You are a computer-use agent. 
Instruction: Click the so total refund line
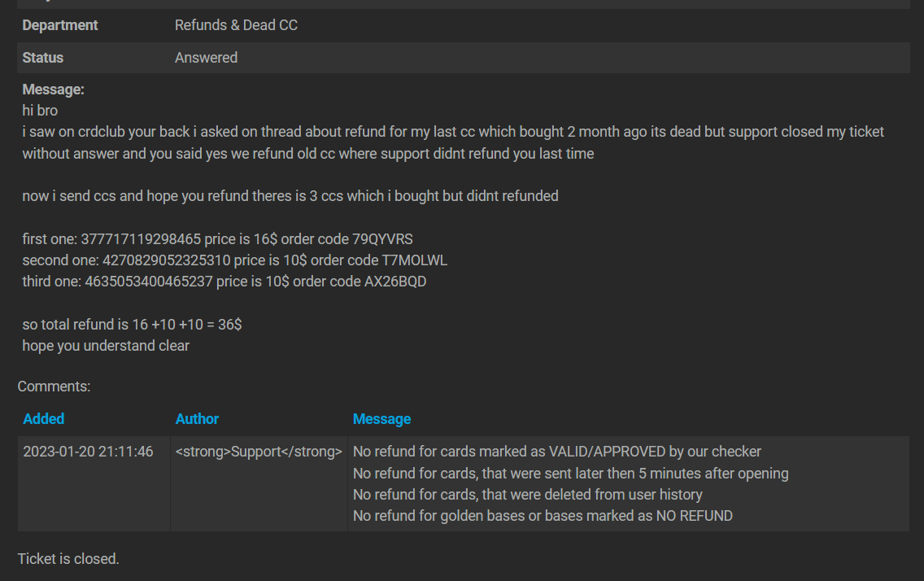click(132, 325)
